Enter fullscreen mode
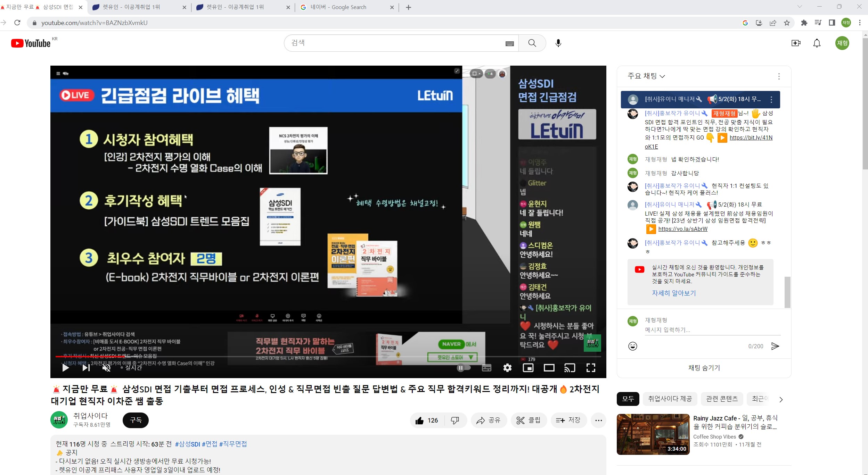868x475 pixels. pos(591,368)
